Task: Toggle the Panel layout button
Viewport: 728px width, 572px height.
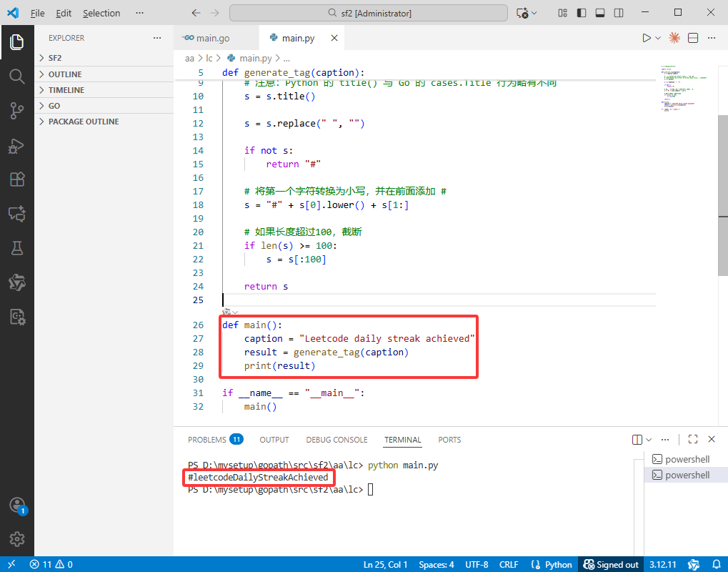Action: [x=600, y=13]
